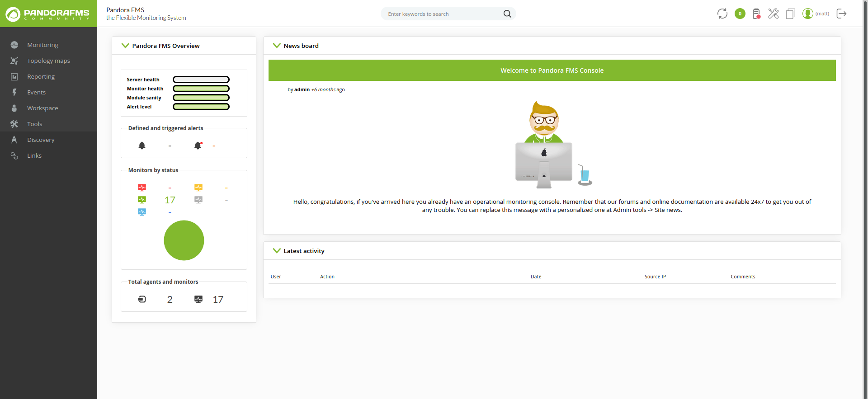Viewport: 868px width, 399px height.
Task: Click the keyword search input field
Action: 443,14
